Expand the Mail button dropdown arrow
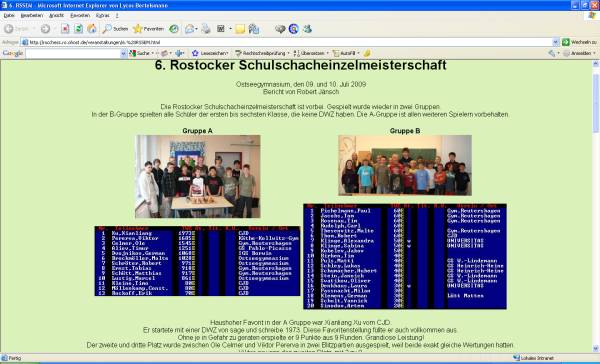Screen dimensions: 600x364 coord(196,29)
